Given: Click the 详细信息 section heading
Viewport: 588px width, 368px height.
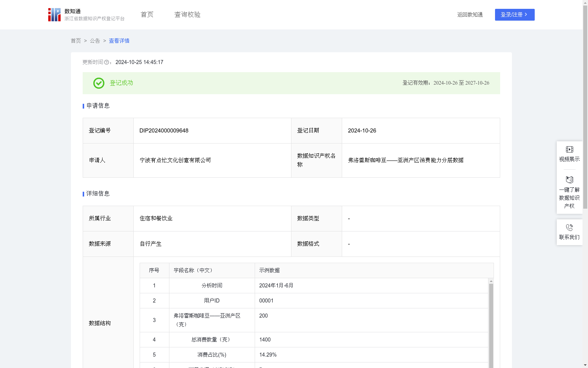Looking at the screenshot, I should (98, 194).
